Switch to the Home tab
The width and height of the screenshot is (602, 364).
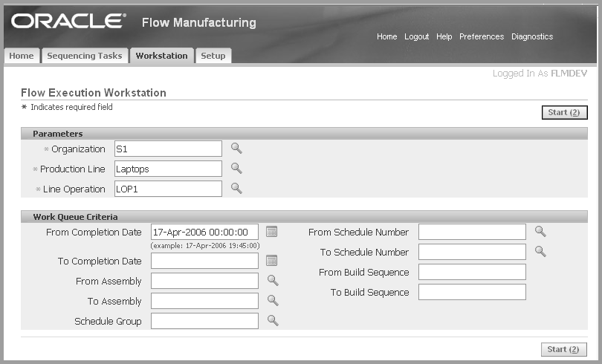tap(22, 56)
